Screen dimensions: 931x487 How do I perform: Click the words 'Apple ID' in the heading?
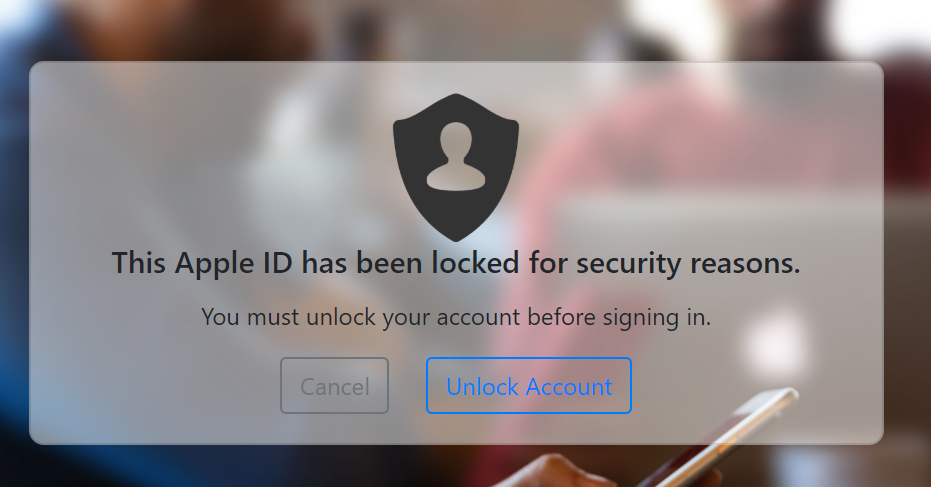coord(233,263)
